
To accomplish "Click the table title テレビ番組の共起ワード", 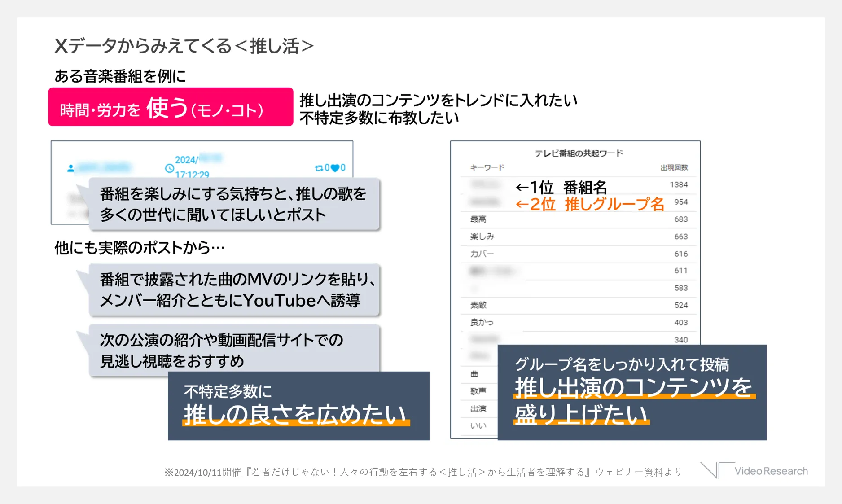I will 579,153.
